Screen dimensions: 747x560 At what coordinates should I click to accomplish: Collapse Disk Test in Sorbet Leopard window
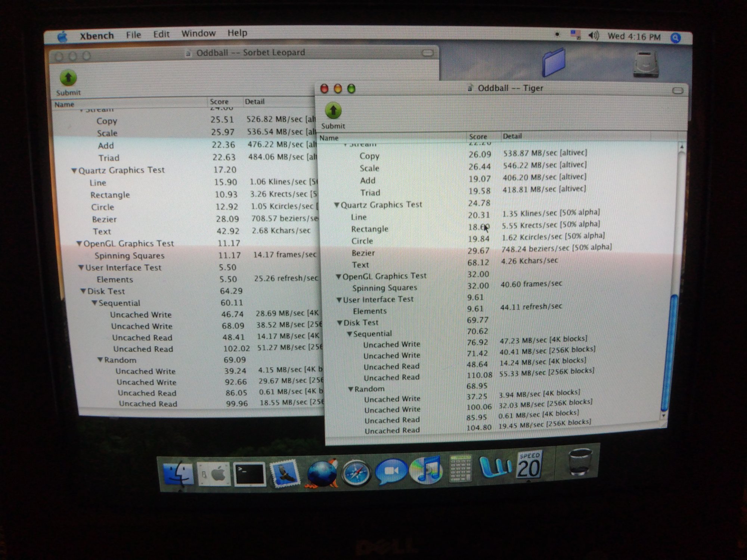(83, 291)
